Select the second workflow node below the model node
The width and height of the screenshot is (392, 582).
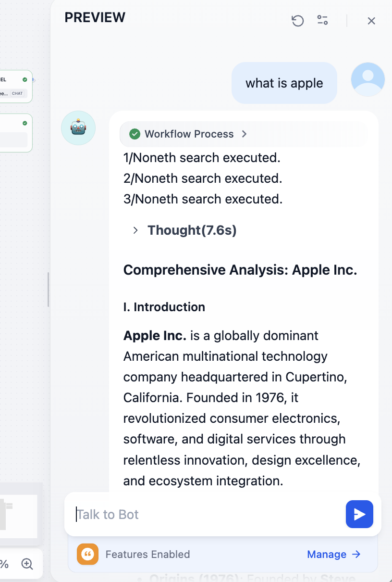tap(15, 133)
